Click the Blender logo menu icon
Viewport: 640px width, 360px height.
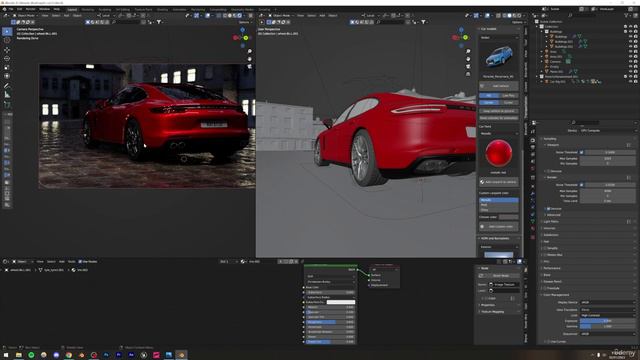4,9
